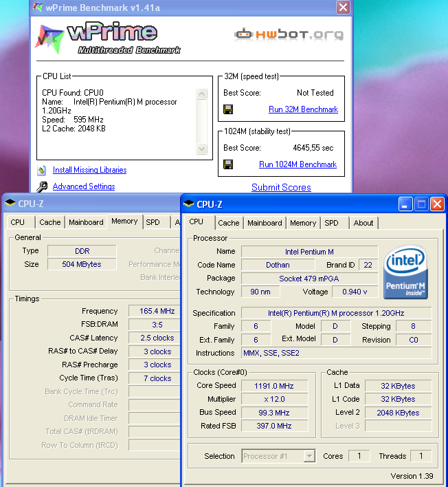Viewport: 448px width, 487px height.
Task: Click the Threads value field
Action: click(x=421, y=456)
